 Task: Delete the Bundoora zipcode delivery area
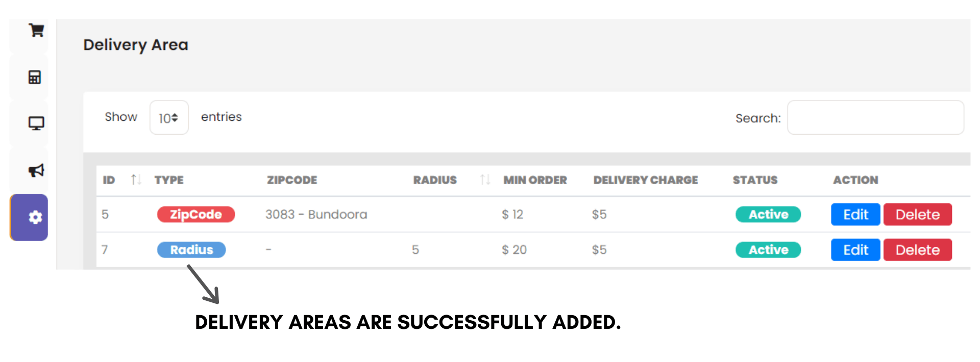(x=917, y=215)
